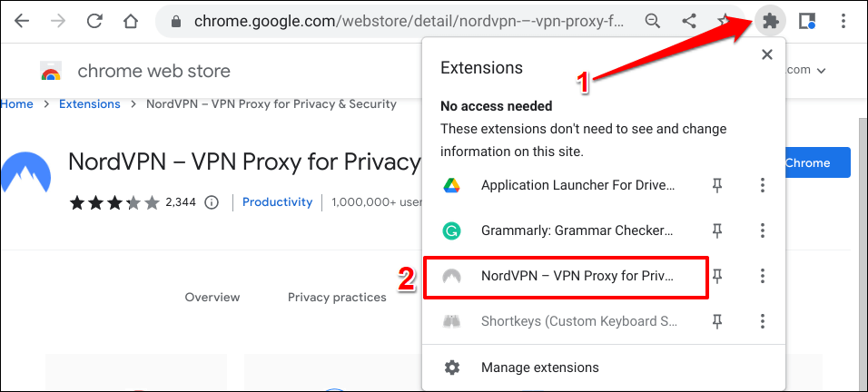Image resolution: width=868 pixels, height=392 pixels.
Task: Bookmark this page with the star icon
Action: tap(724, 21)
